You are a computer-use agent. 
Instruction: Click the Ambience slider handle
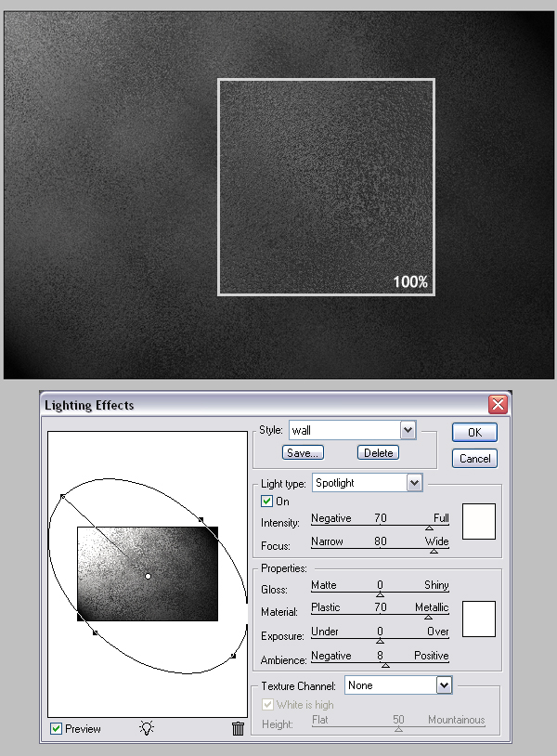[x=385, y=665]
